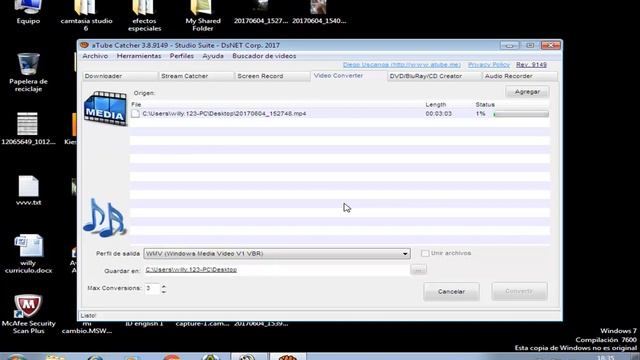This screenshot has width=640, height=360.
Task: Switch to the Screen Record tab
Action: (272, 76)
